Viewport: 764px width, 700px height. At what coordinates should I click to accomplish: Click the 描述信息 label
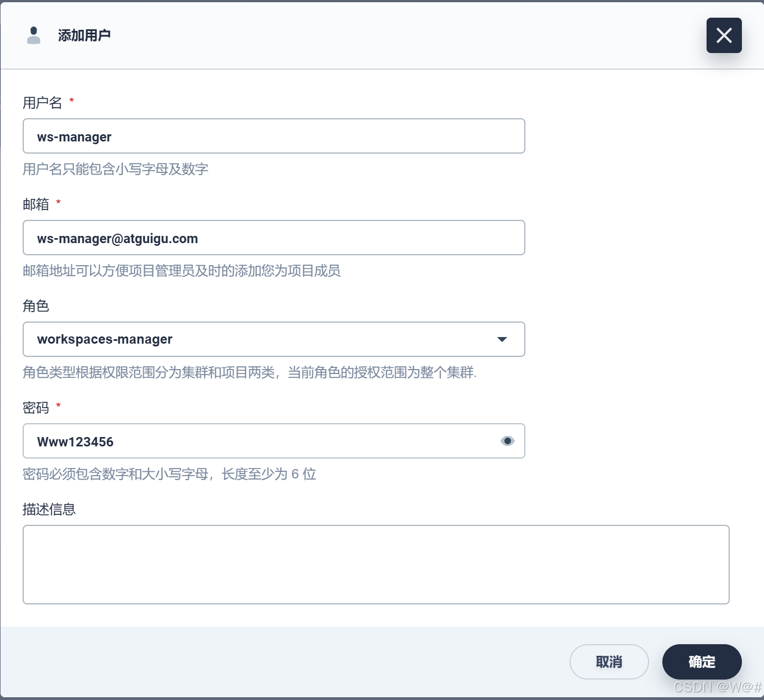point(49,509)
